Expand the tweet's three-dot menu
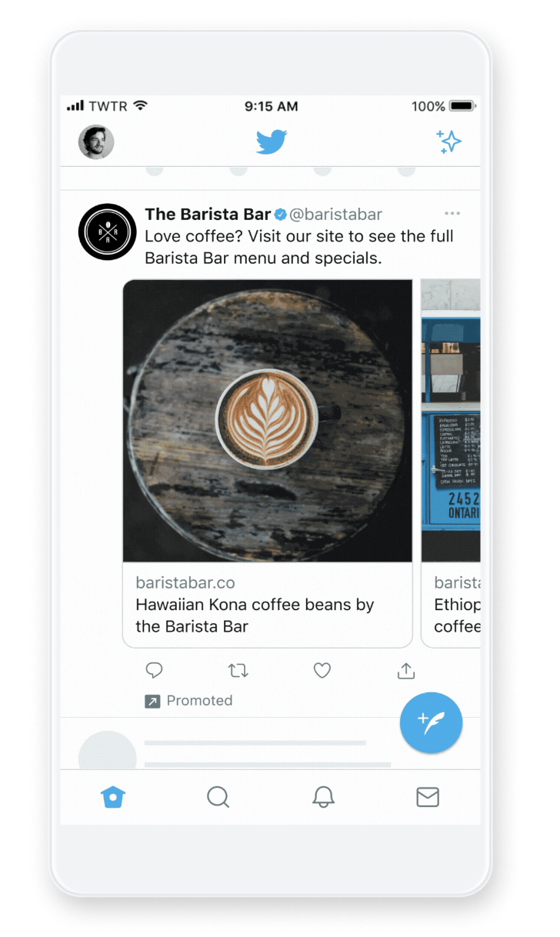Image resolution: width=560 pixels, height=937 pixels. pyautogui.click(x=452, y=213)
